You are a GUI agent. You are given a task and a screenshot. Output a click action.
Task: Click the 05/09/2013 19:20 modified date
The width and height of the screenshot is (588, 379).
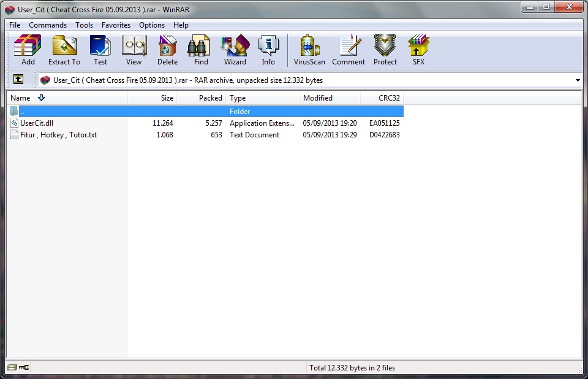pos(330,123)
